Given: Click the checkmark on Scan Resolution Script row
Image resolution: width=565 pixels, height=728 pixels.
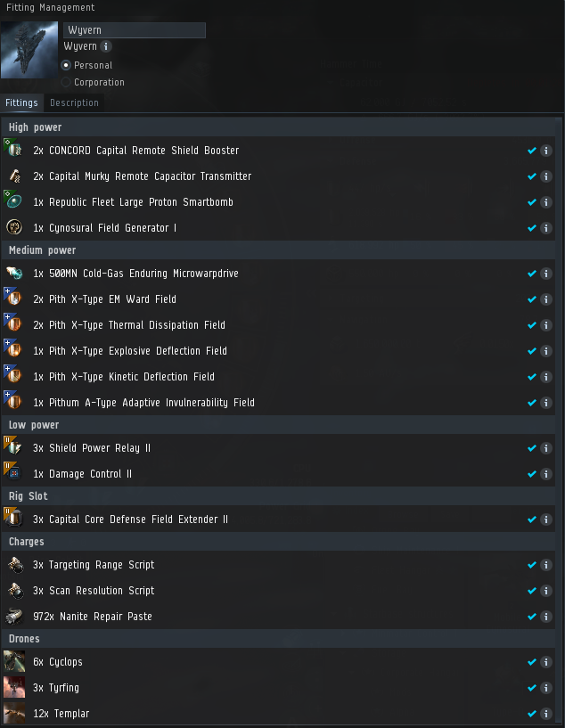Looking at the screenshot, I should (532, 591).
